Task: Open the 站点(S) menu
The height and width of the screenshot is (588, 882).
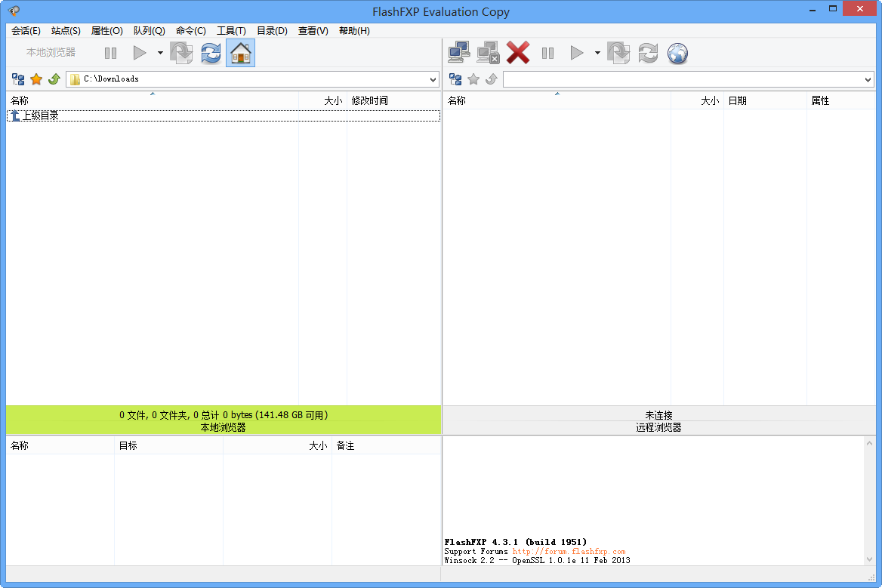Action: click(x=66, y=31)
